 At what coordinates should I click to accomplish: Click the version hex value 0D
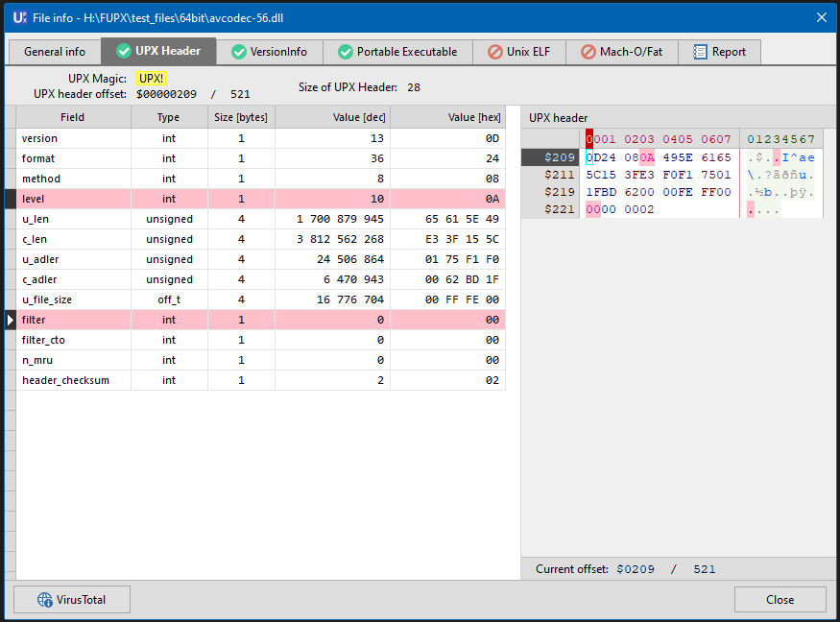[x=492, y=138]
